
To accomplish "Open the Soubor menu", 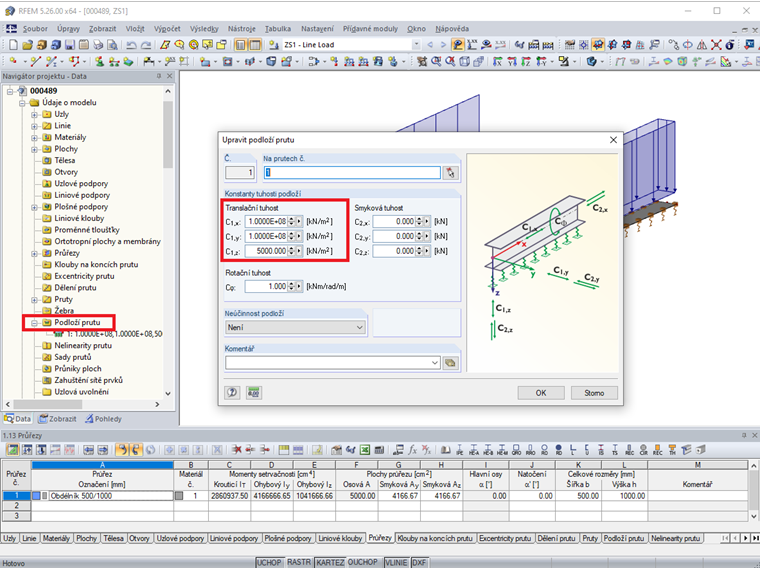I will [x=35, y=29].
